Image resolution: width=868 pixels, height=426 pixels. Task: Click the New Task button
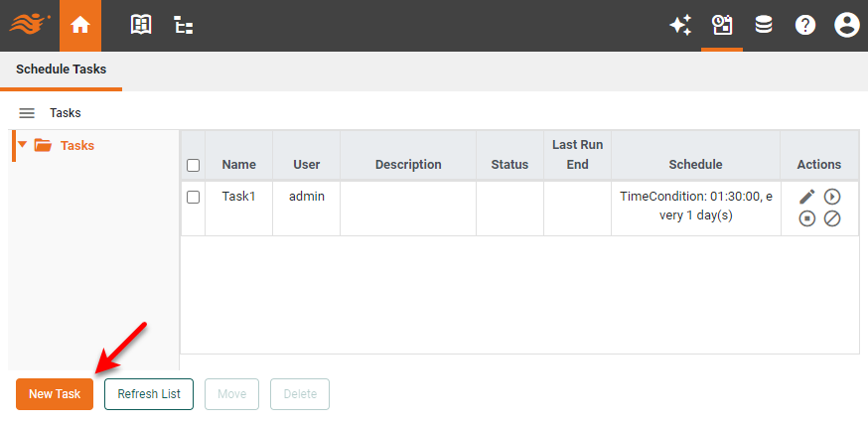point(55,394)
